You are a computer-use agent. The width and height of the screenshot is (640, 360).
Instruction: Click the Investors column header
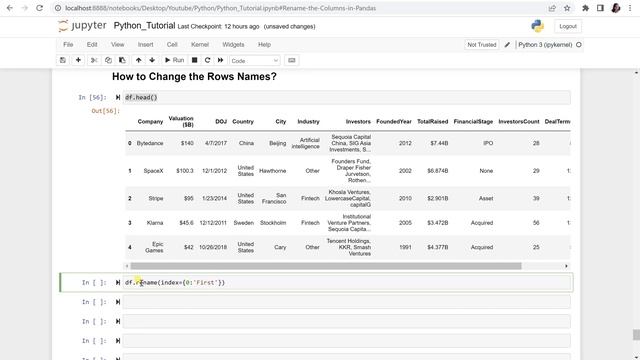pyautogui.click(x=358, y=122)
